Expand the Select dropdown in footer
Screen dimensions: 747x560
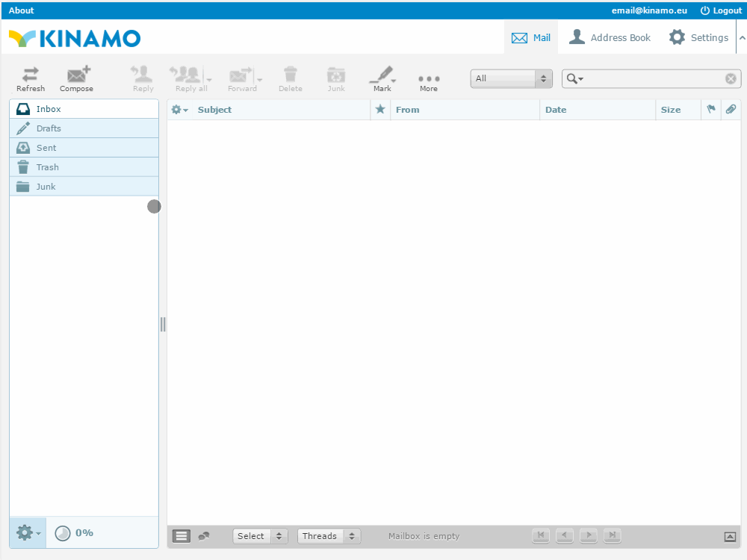[x=259, y=536]
